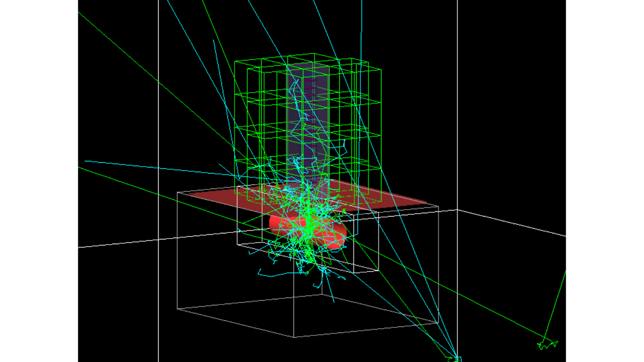Select the right bottom corner of large white box
Viewport: 644px width, 362px height.
tap(438, 323)
